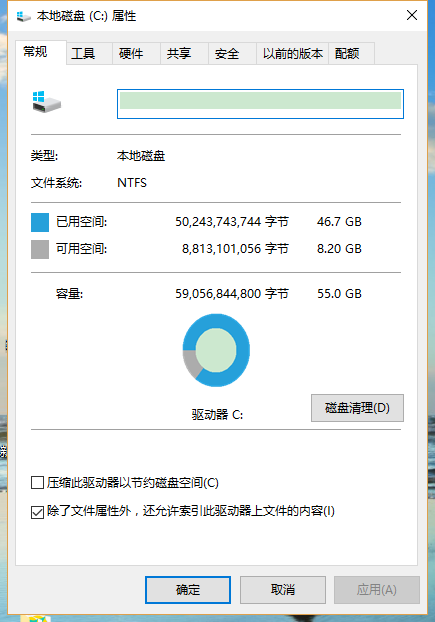
Task: Click the 磁盘清理(D) button
Action: point(357,408)
